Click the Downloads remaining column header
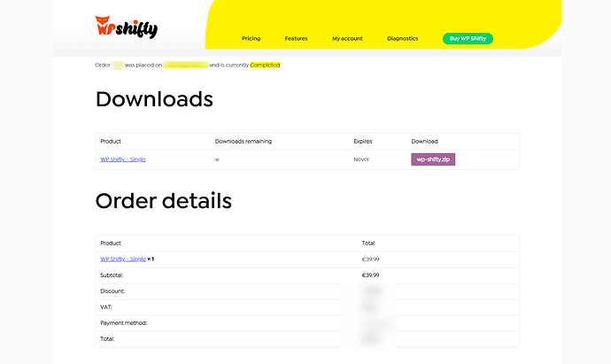Screen dimensions: 611x364 pos(244,142)
